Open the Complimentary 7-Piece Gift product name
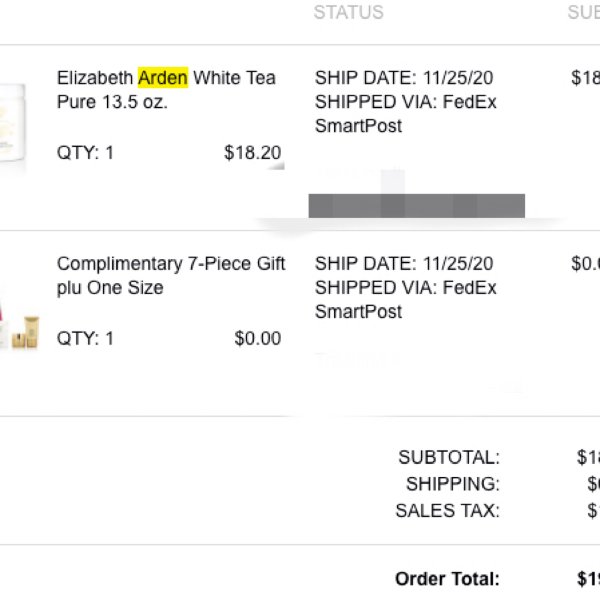 pos(171,276)
